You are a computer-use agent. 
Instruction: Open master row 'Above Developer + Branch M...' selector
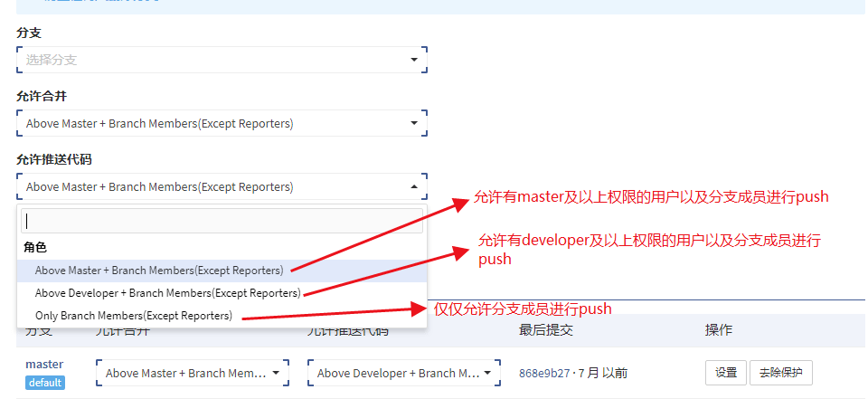point(398,373)
